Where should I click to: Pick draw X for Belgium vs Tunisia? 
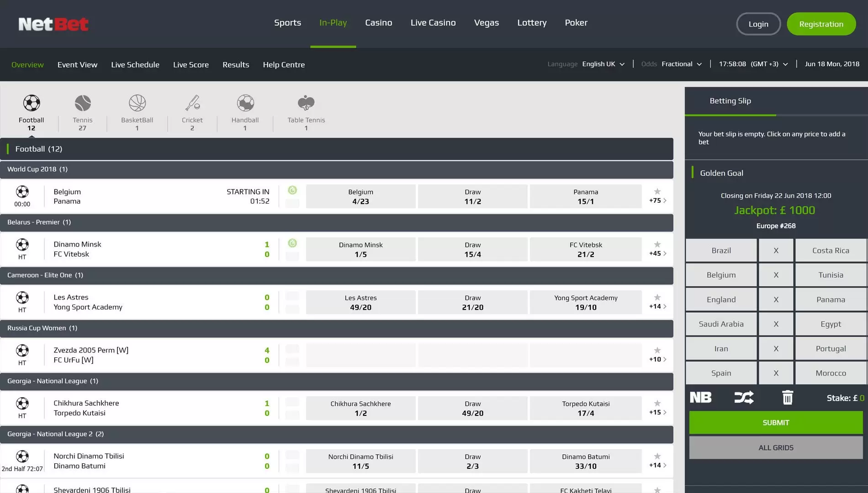tap(776, 275)
